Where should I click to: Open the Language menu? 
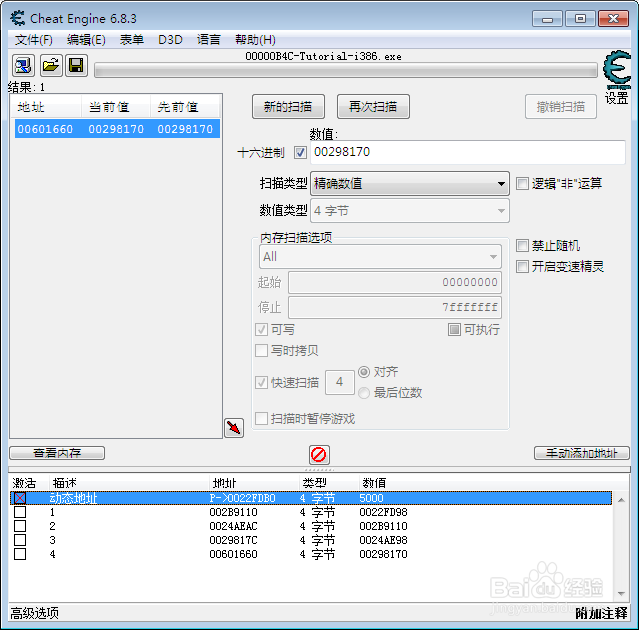[209, 40]
